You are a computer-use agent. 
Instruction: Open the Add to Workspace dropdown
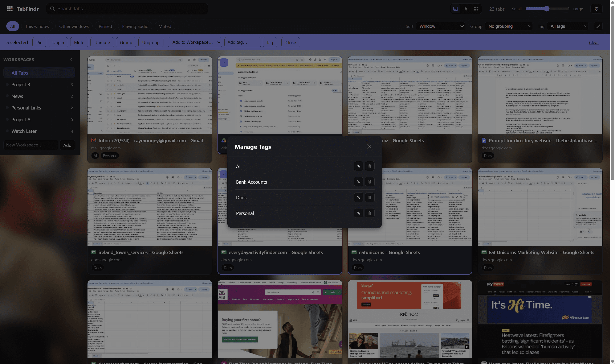coord(195,42)
